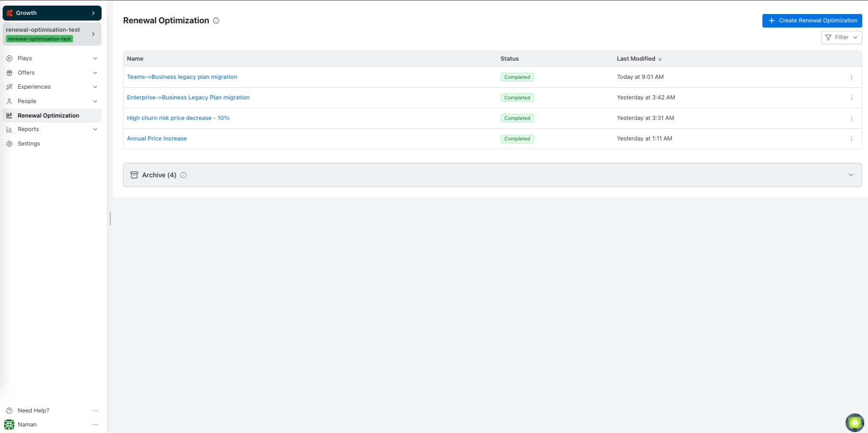Open row menu for High churn risk price decrease
This screenshot has width=868, height=433.
[852, 118]
